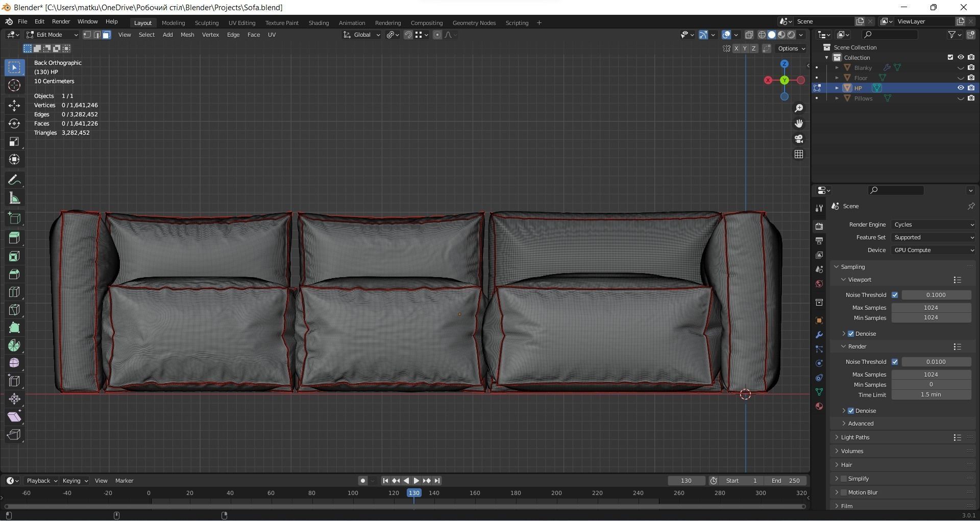Open the File menu

point(22,21)
